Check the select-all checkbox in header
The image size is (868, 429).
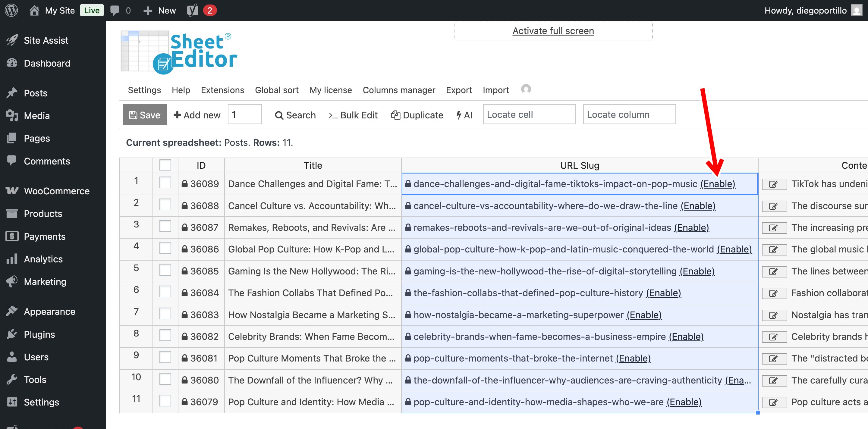(x=165, y=165)
